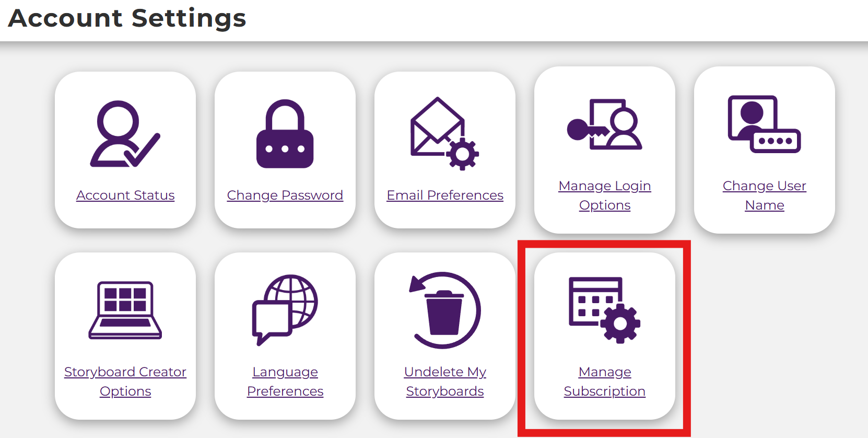This screenshot has height=438, width=868.
Task: Open the Undelete My Storyboards link
Action: click(445, 382)
